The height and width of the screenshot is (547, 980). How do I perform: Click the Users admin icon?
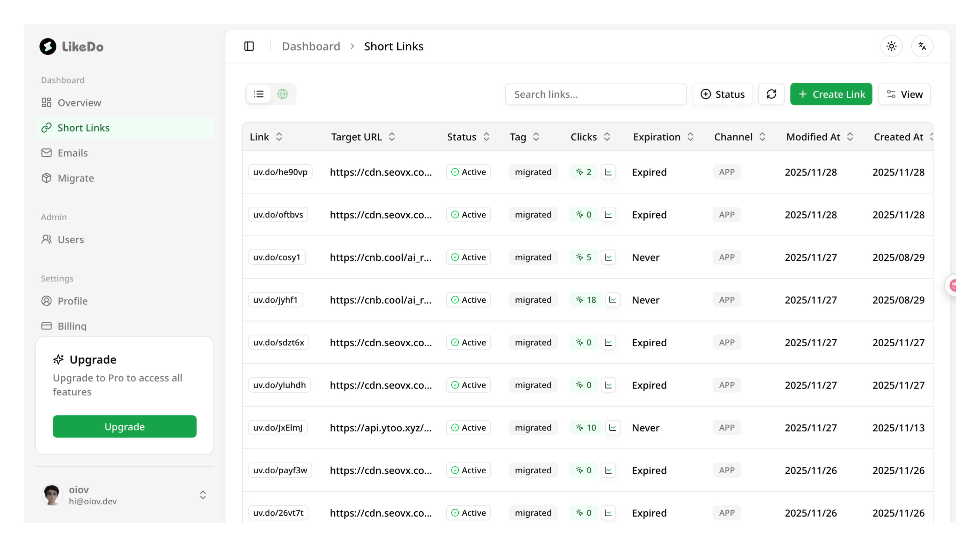pyautogui.click(x=46, y=239)
